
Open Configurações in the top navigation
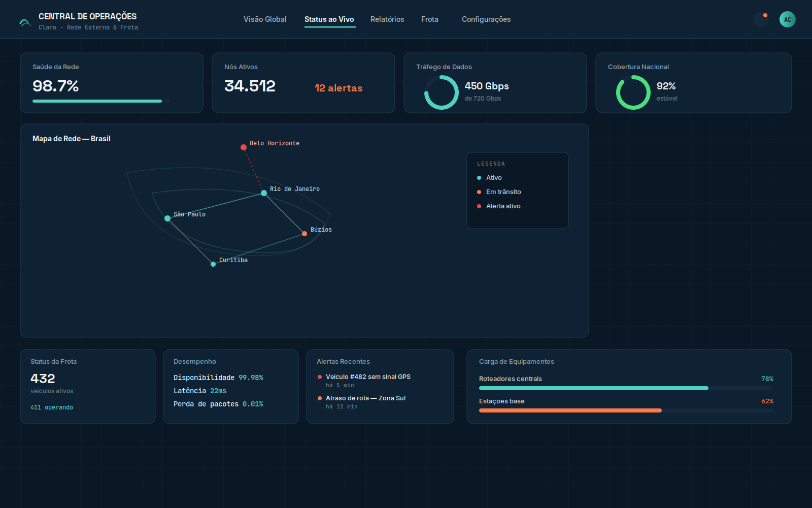tap(486, 19)
